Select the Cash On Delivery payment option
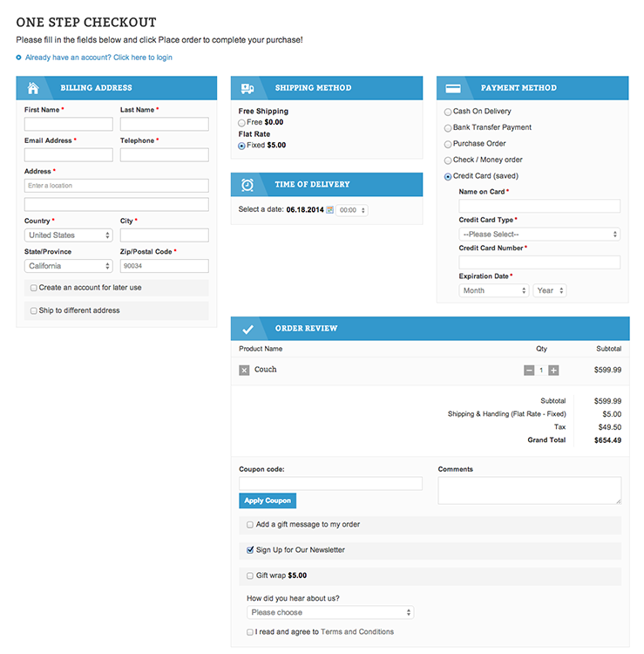The width and height of the screenshot is (644, 654). [448, 112]
